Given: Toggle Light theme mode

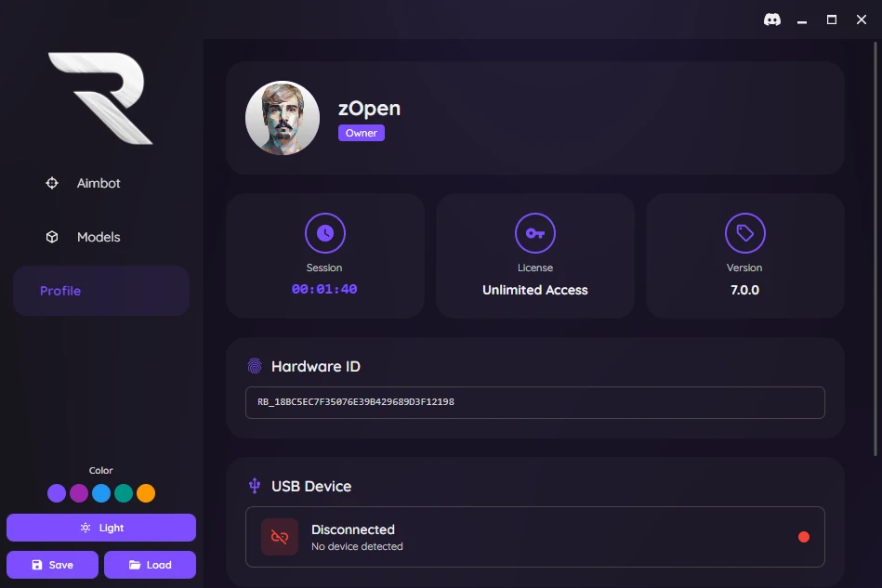Looking at the screenshot, I should click(x=101, y=528).
